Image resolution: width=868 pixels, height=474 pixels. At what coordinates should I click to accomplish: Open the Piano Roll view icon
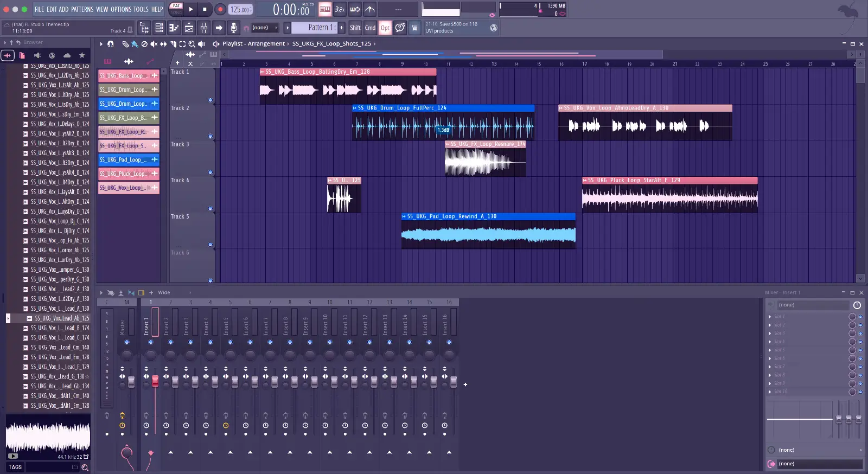[x=174, y=28]
